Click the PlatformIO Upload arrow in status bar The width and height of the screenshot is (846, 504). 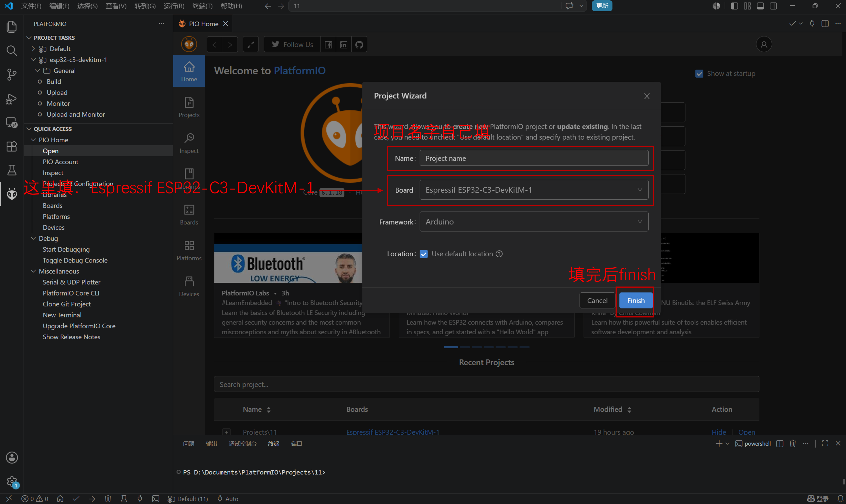(92, 499)
